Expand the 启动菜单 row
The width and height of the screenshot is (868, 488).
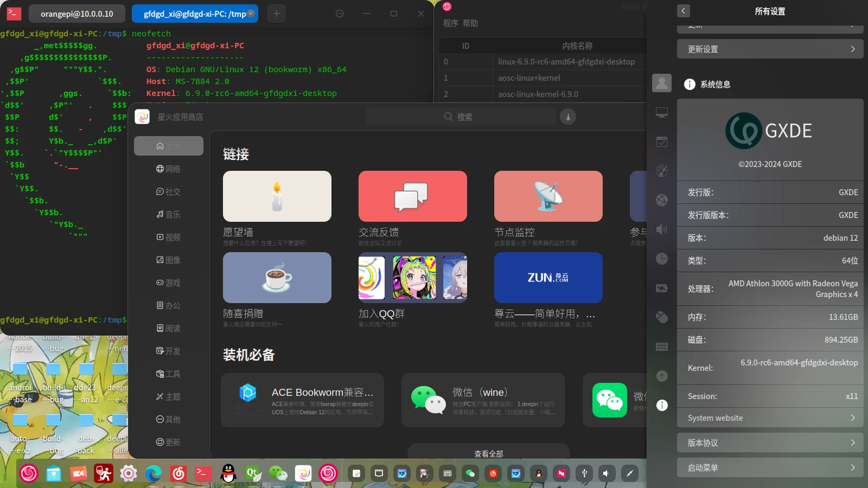point(770,467)
